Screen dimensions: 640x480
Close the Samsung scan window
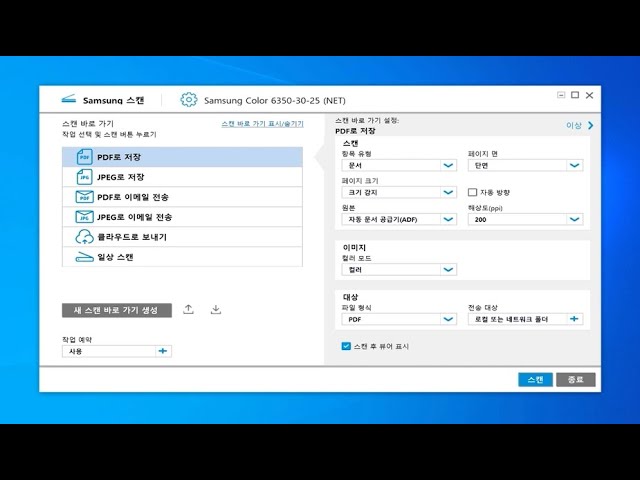pyautogui.click(x=589, y=95)
